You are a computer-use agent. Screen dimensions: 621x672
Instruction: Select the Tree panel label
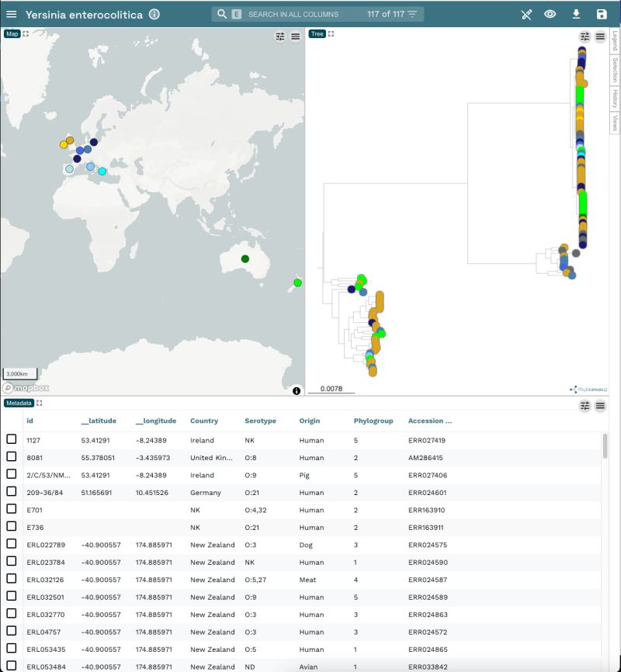tap(317, 34)
